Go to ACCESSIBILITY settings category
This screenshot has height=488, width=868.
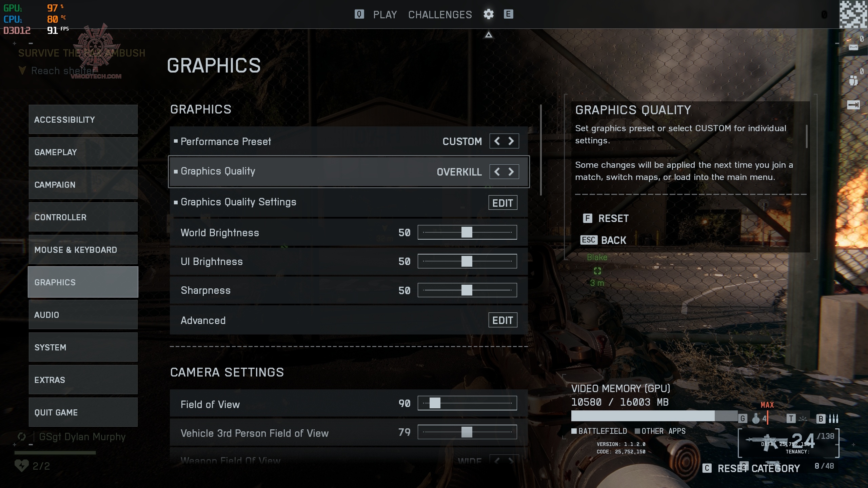(83, 119)
